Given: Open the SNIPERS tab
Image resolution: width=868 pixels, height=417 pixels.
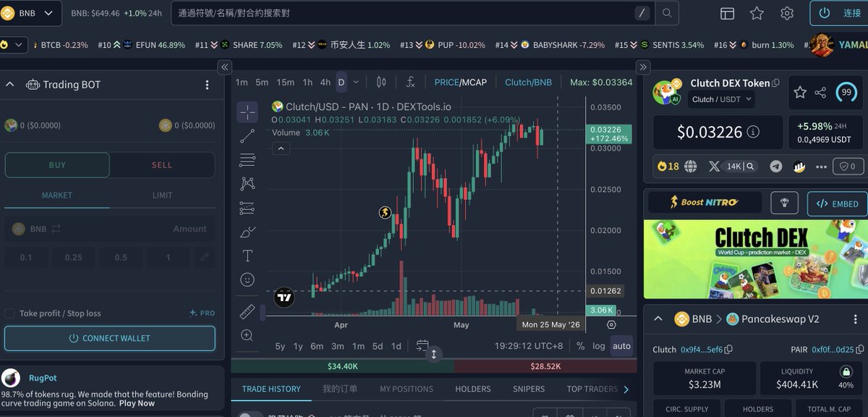Looking at the screenshot, I should pos(529,389).
